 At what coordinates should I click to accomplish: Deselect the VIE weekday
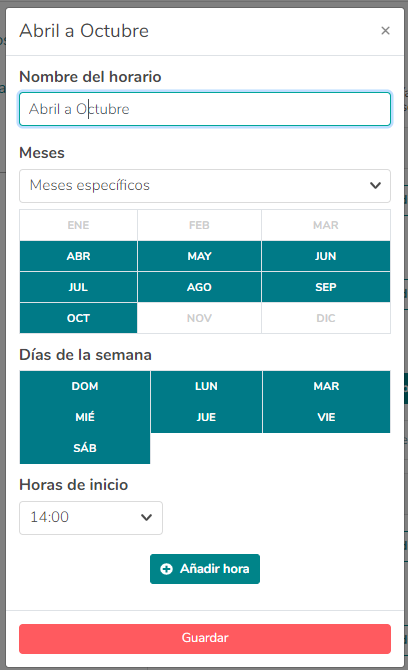pyautogui.click(x=326, y=417)
